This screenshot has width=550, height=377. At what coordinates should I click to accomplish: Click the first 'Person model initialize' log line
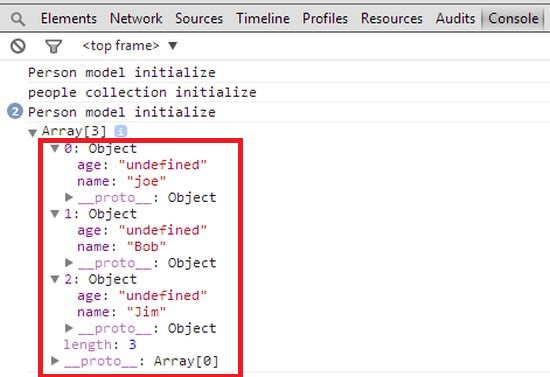click(122, 72)
